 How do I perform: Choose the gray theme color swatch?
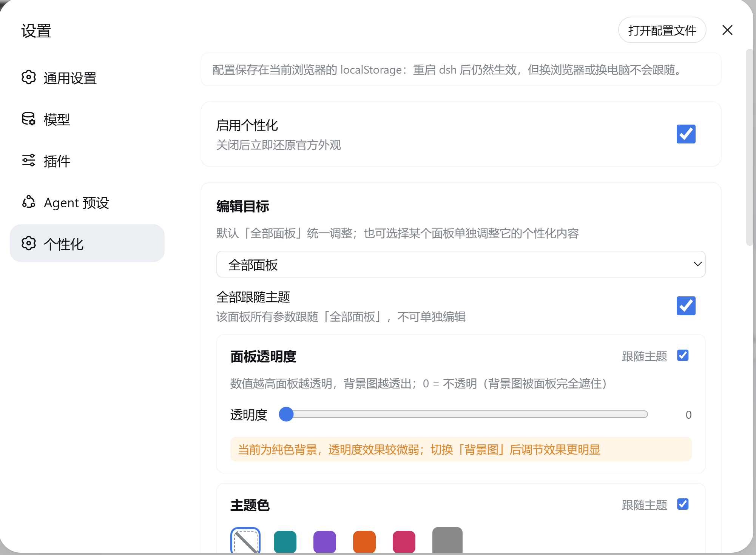pos(447,540)
